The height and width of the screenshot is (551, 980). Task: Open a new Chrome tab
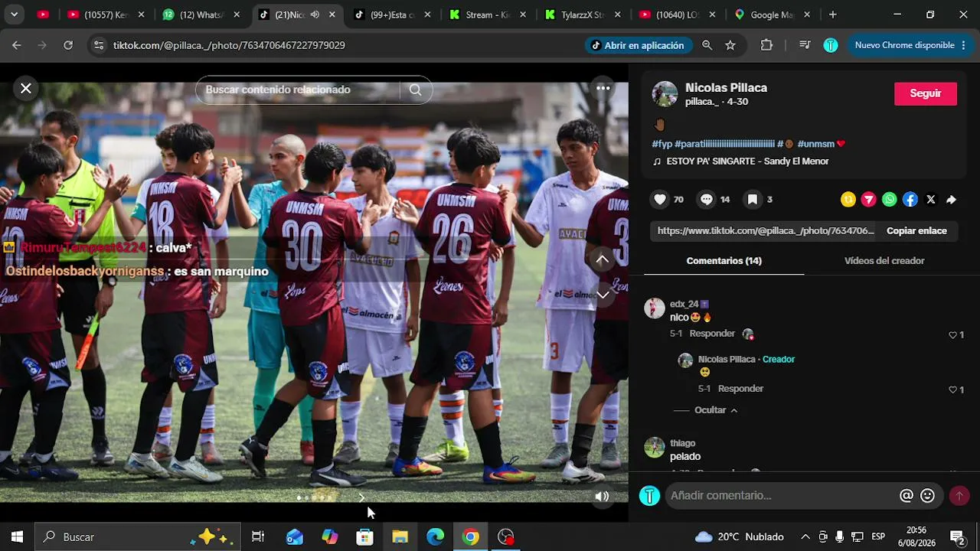(833, 15)
